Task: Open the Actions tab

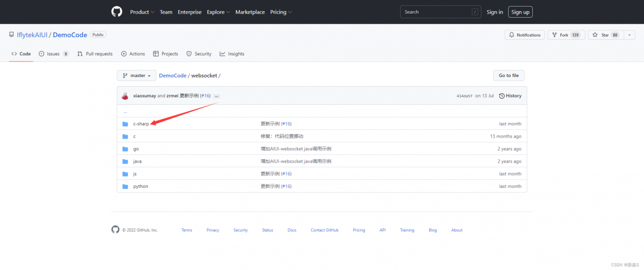Action: click(133, 54)
